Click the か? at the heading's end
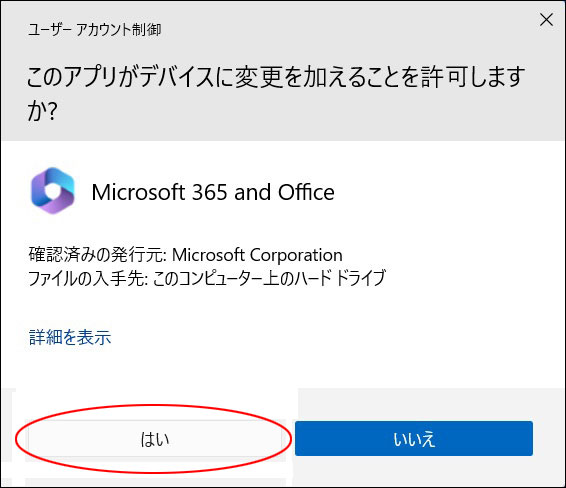566x488 pixels. pyautogui.click(x=42, y=110)
